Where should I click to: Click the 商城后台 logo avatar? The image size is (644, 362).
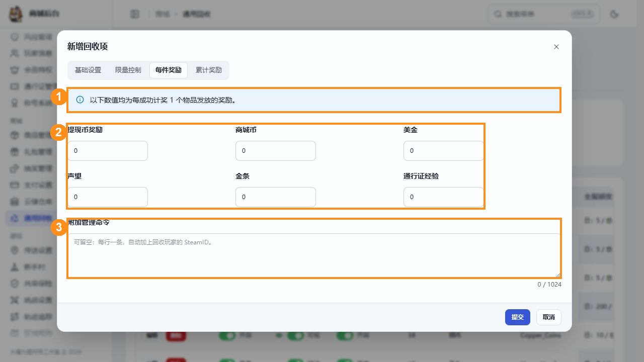(x=17, y=14)
